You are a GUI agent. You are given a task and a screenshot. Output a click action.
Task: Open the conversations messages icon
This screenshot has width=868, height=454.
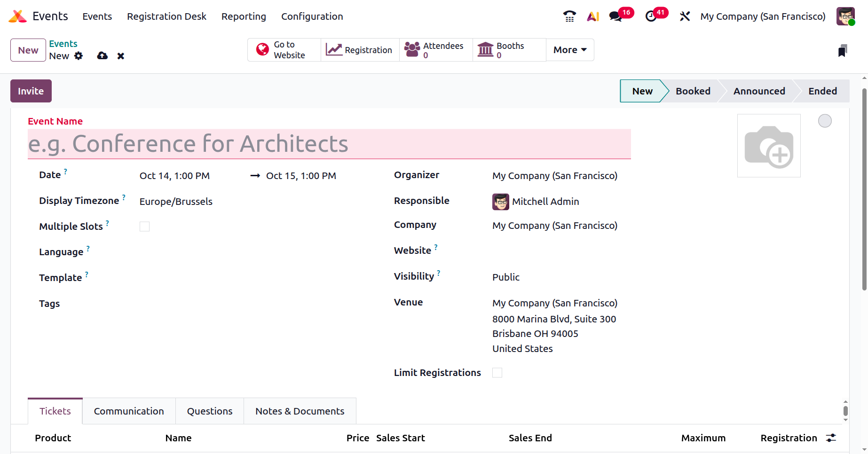click(615, 16)
